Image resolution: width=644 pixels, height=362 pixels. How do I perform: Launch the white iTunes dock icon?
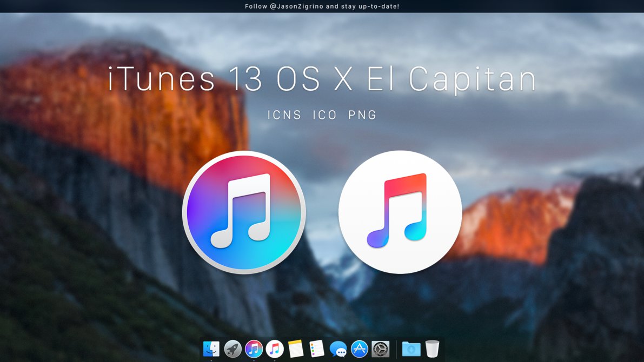(275, 349)
